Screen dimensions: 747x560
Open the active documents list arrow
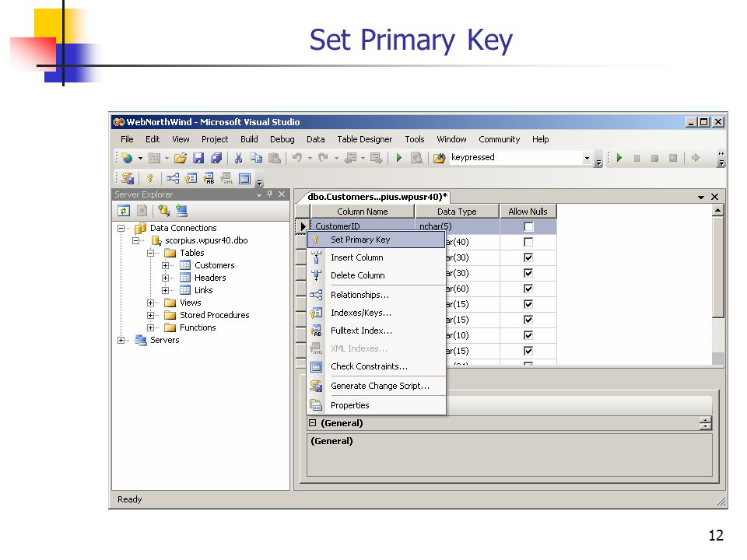tap(701, 197)
